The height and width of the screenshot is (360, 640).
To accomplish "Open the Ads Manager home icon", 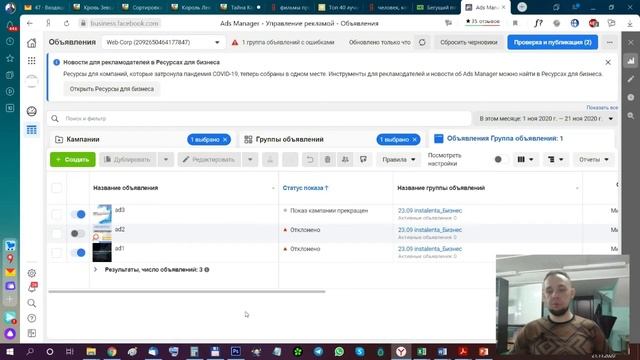I will pos(31,43).
